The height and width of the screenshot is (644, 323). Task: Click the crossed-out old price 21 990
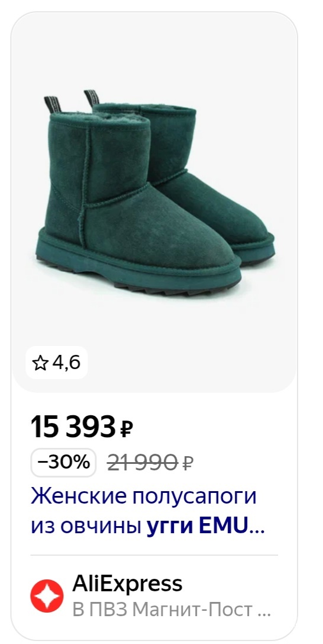(143, 463)
